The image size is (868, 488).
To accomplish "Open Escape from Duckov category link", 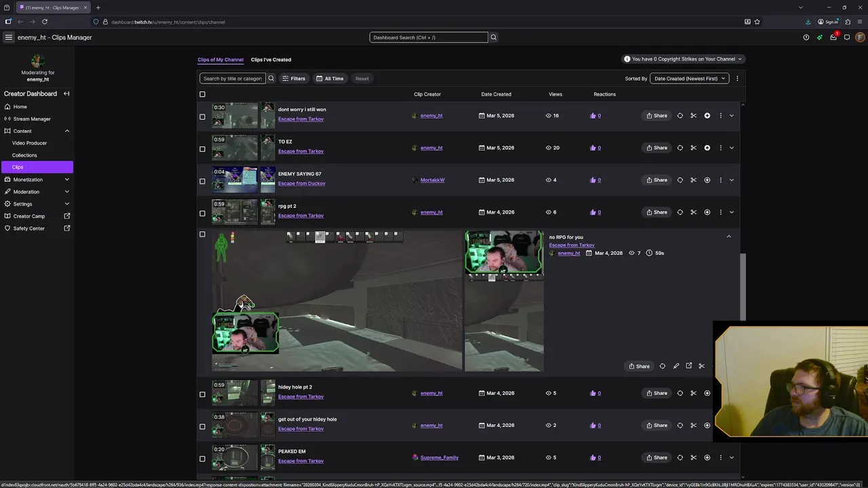I will click(302, 184).
